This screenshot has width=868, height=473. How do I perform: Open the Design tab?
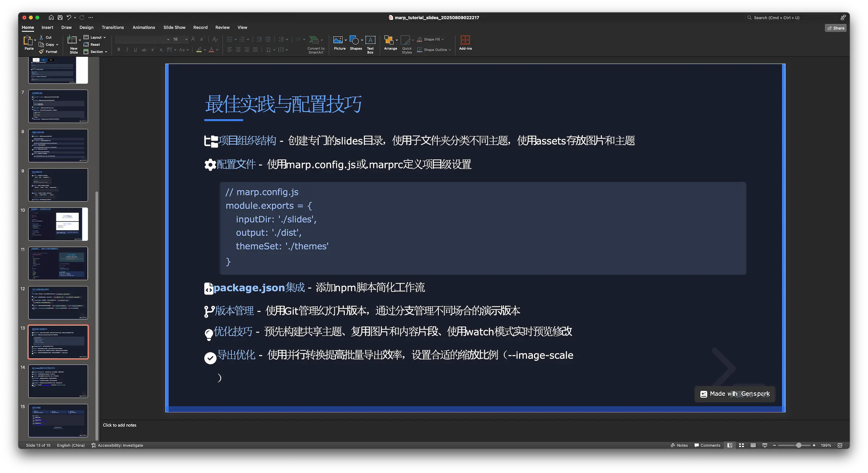click(86, 27)
